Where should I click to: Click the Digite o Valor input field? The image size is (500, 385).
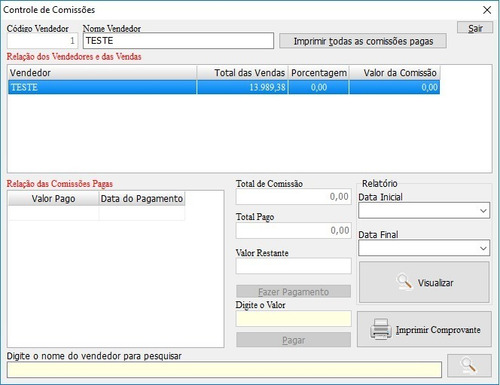point(294,319)
